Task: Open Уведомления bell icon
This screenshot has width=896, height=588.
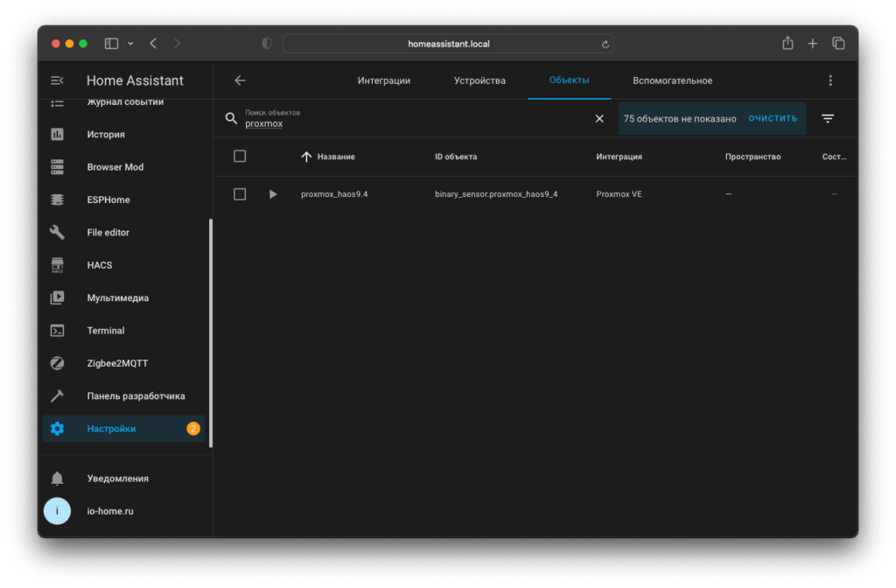Action: (57, 479)
